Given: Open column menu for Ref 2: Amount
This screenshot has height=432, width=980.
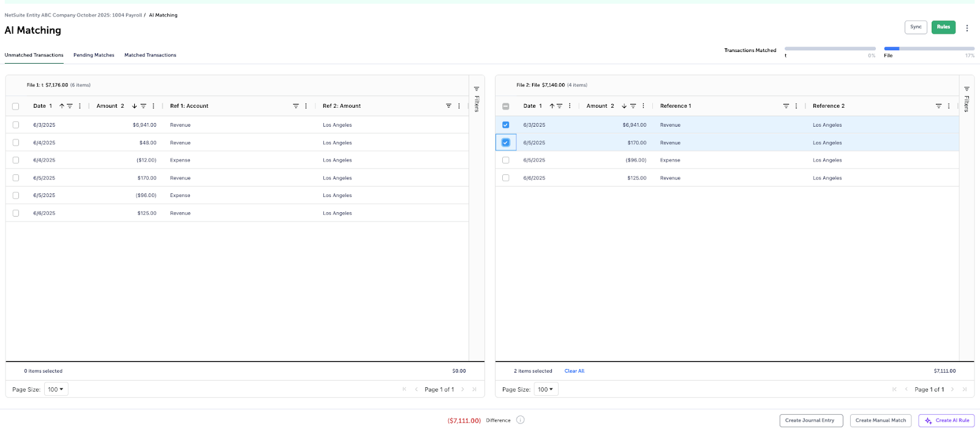Looking at the screenshot, I should pos(459,106).
